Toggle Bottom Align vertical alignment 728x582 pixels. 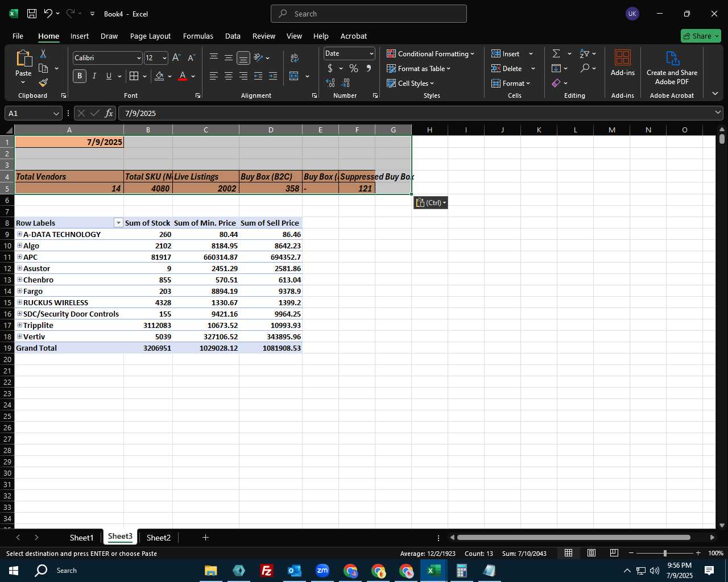[243, 58]
